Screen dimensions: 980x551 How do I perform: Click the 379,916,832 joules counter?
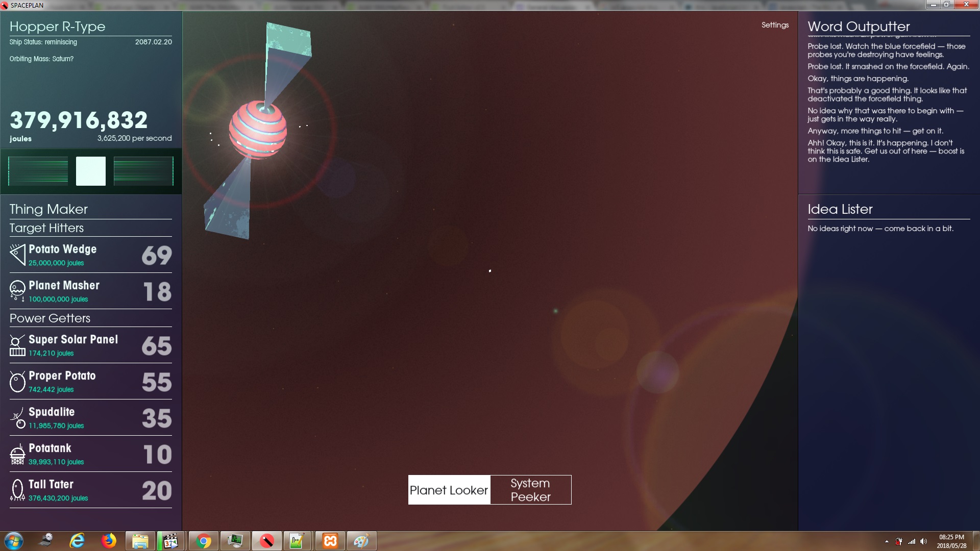(79, 120)
